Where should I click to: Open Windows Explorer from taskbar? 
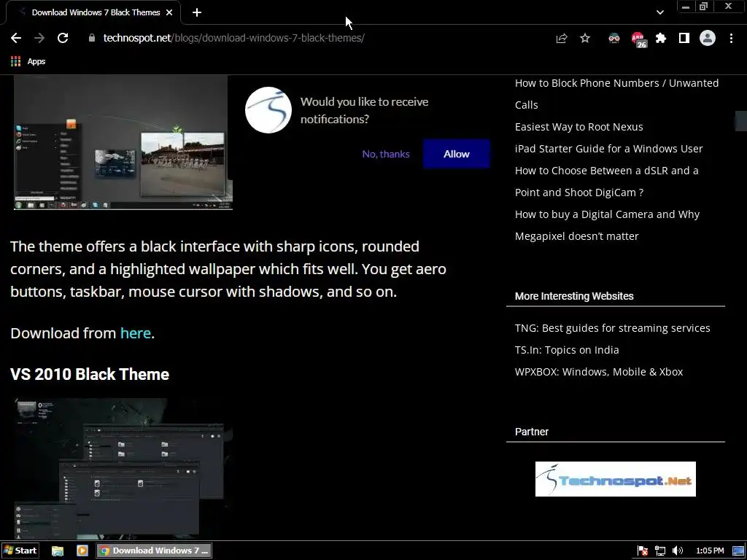click(58, 551)
